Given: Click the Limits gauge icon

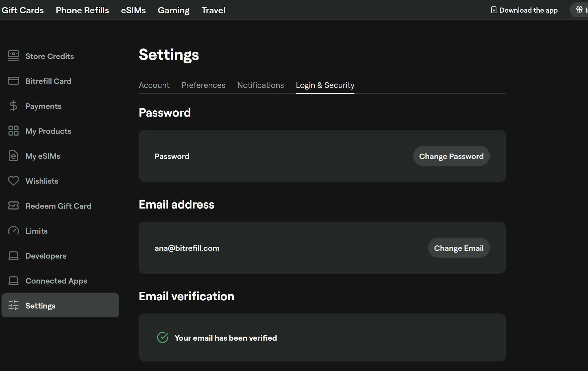Looking at the screenshot, I should pyautogui.click(x=13, y=231).
